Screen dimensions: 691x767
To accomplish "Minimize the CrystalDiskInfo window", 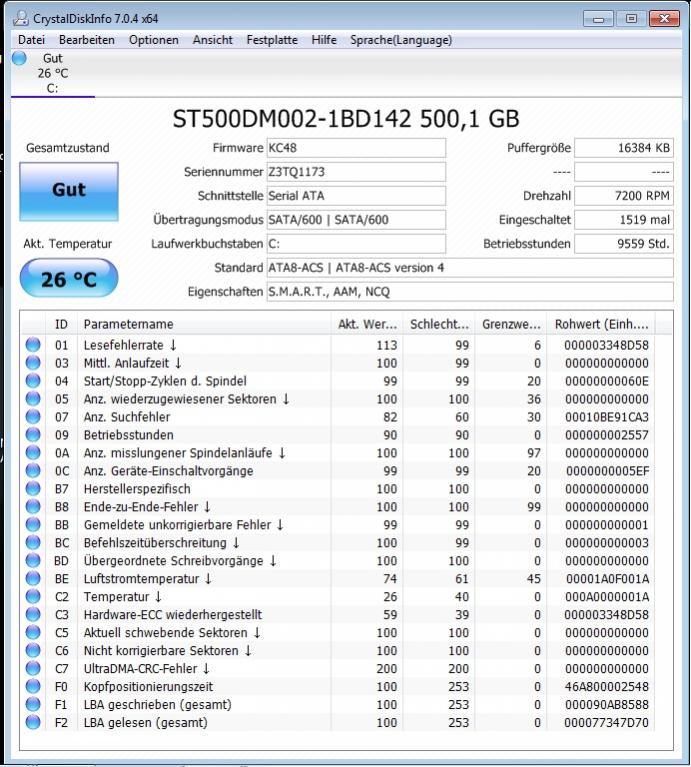I will click(598, 19).
